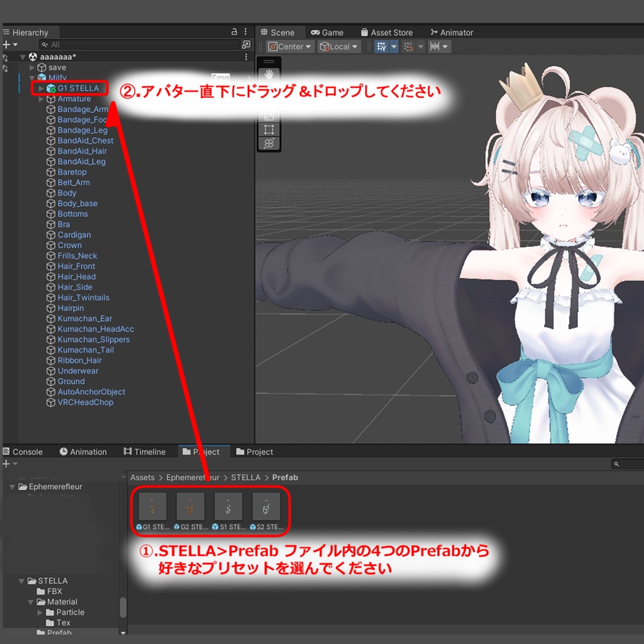Expand the Particle folder
This screenshot has height=644, width=644.
(40, 613)
